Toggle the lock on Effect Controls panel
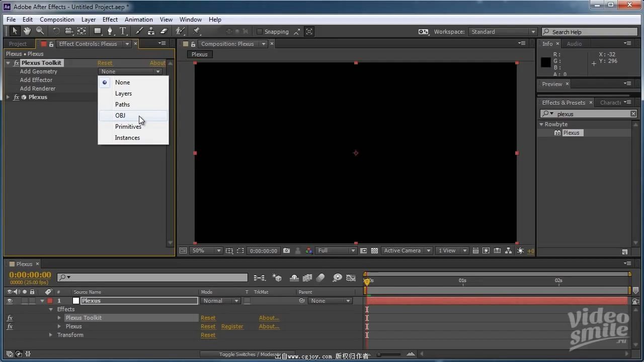This screenshot has width=644, height=362. tap(51, 44)
